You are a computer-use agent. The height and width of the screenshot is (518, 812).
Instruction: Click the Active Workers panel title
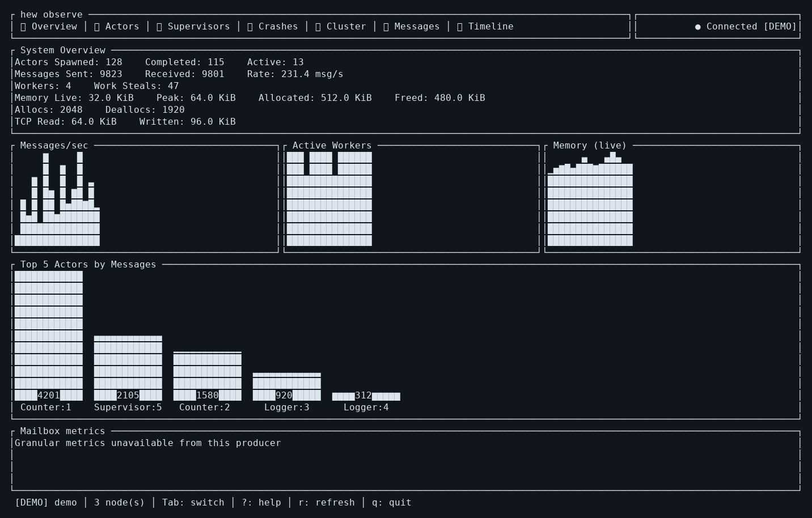(332, 146)
